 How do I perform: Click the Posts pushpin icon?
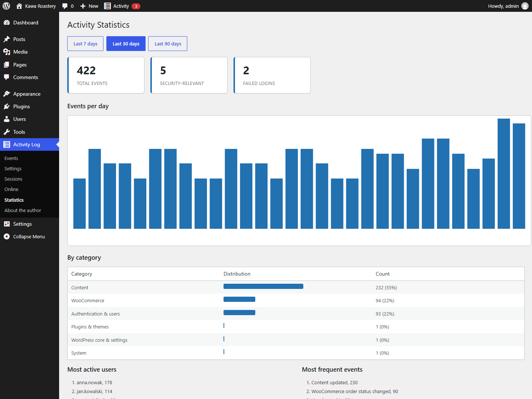click(7, 39)
